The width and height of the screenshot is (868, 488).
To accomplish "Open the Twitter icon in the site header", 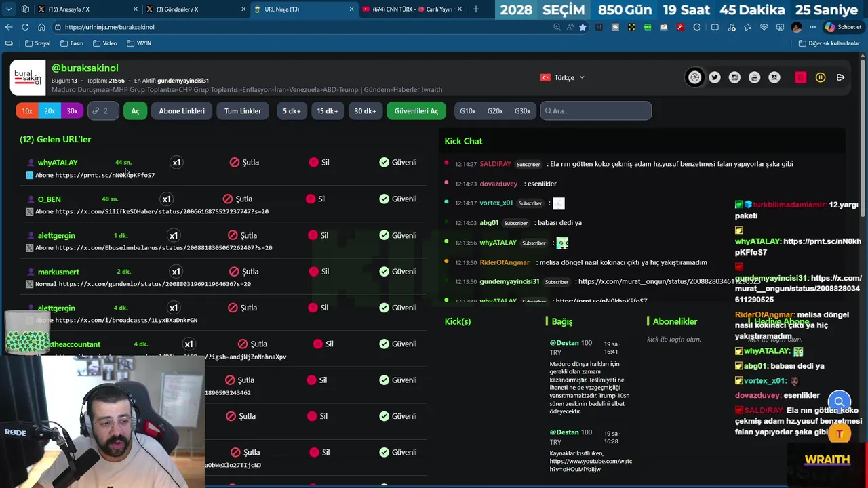I will (715, 77).
